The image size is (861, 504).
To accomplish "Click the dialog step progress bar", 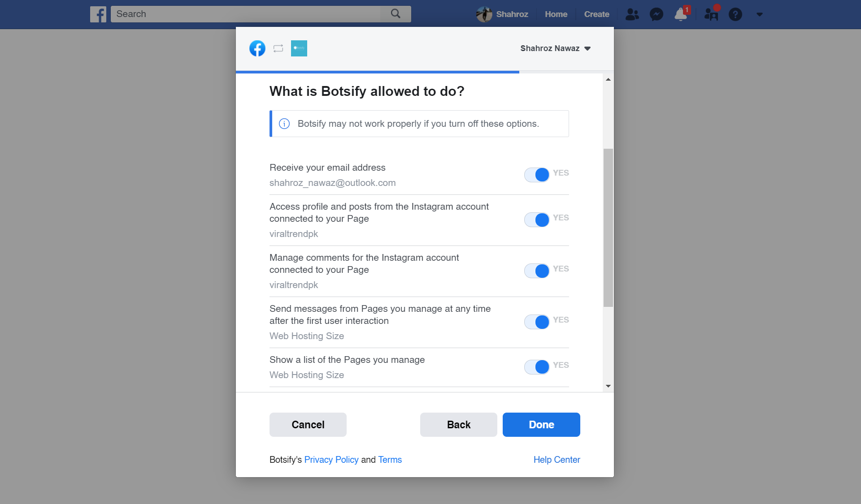I will tap(425, 72).
